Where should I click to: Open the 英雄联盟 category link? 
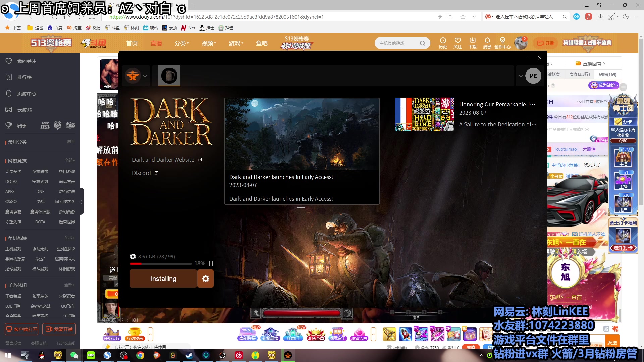pos(40,171)
